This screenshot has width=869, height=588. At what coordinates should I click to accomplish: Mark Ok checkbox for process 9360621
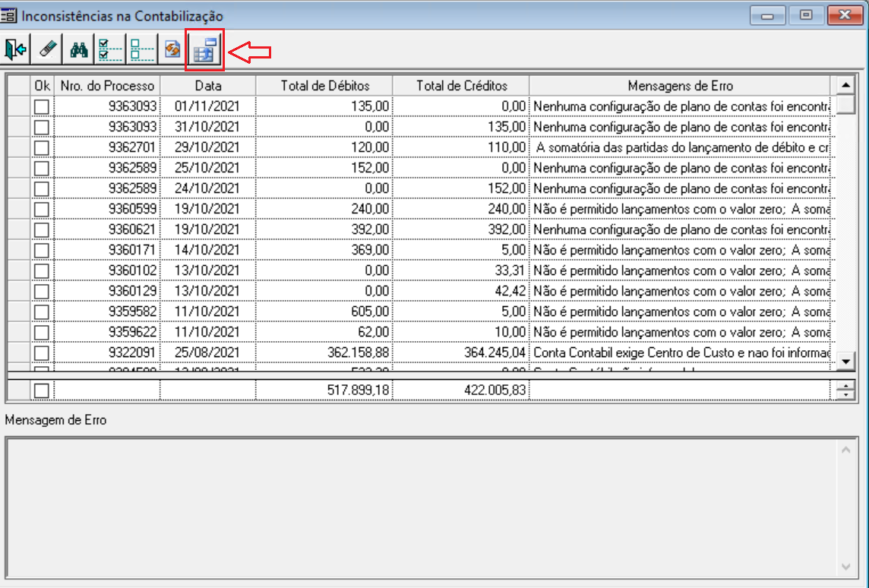[42, 229]
